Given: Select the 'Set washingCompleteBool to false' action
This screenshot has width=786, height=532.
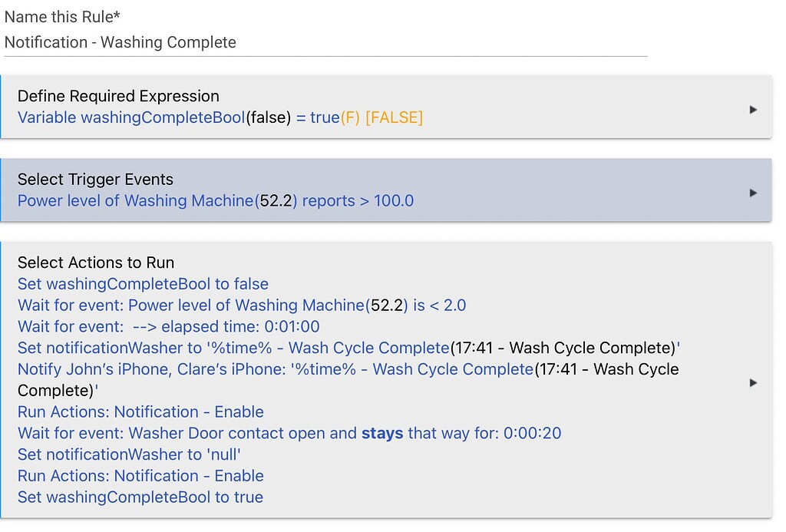Looking at the screenshot, I should coord(143,284).
